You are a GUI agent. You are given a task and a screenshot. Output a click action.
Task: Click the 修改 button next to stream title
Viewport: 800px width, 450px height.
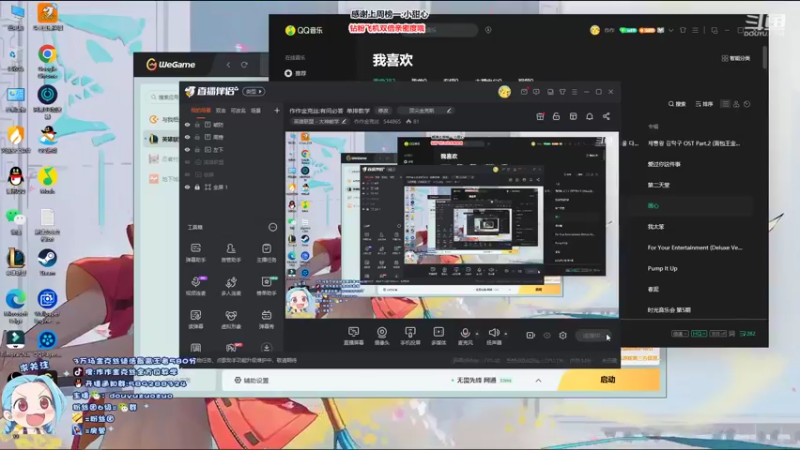point(383,111)
